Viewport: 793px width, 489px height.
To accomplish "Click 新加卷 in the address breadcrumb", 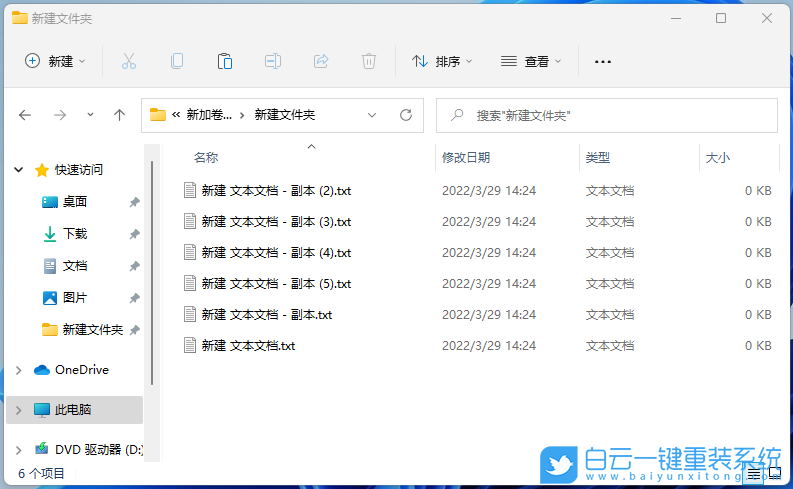I will click(209, 115).
